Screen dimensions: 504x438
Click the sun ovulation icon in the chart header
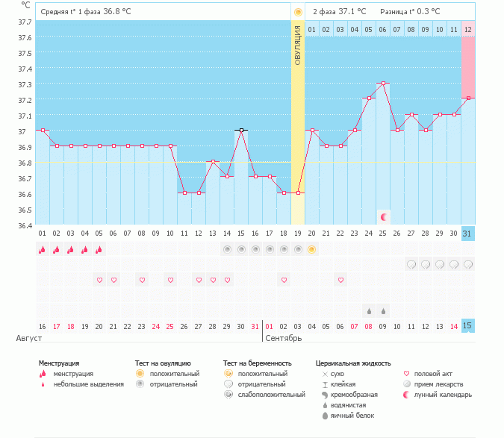[298, 12]
